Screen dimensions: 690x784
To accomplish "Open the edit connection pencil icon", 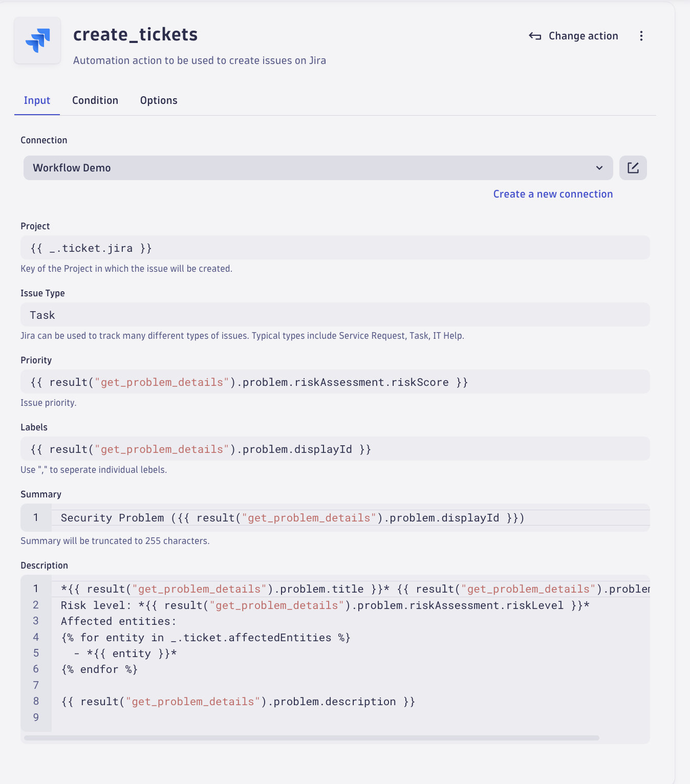I will (633, 167).
